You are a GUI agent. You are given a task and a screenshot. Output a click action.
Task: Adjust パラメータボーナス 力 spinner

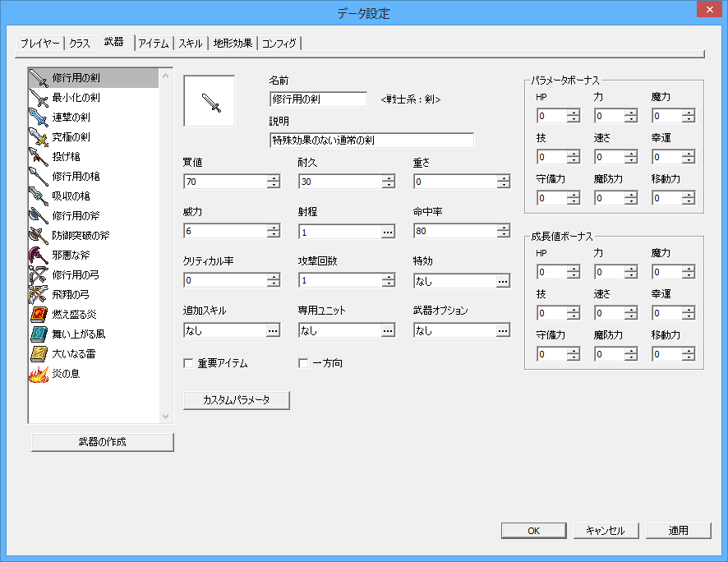(631, 116)
